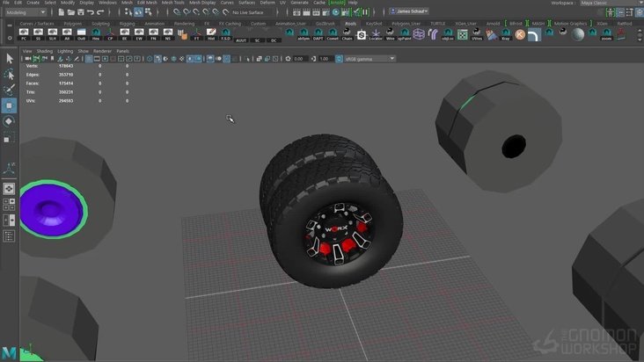Viewport: 644px width, 362px height.
Task: Open the shelf options gear menu
Action: (x=10, y=38)
